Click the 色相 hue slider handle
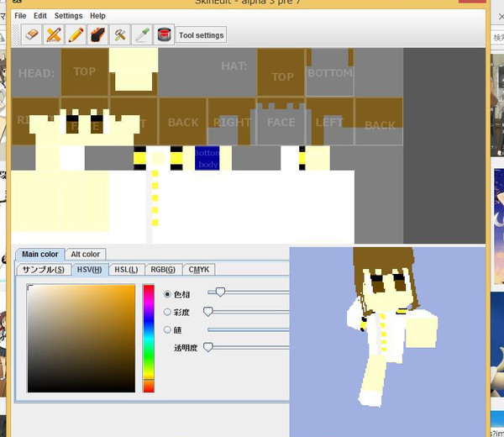The image size is (504, 437). [x=220, y=292]
